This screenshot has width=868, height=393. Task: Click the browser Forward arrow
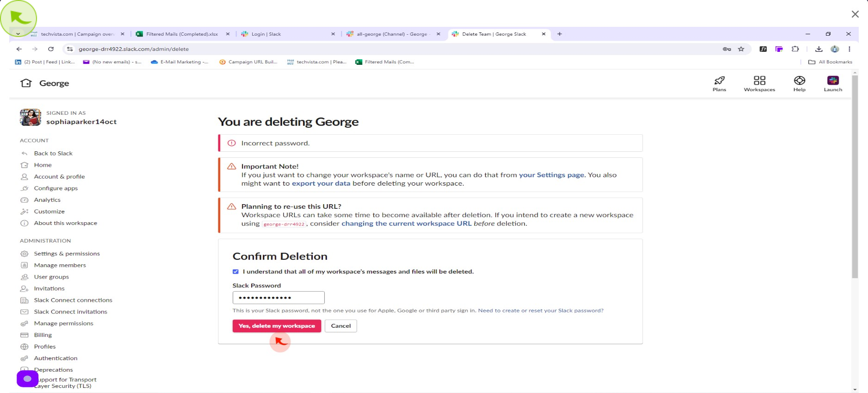pos(35,49)
